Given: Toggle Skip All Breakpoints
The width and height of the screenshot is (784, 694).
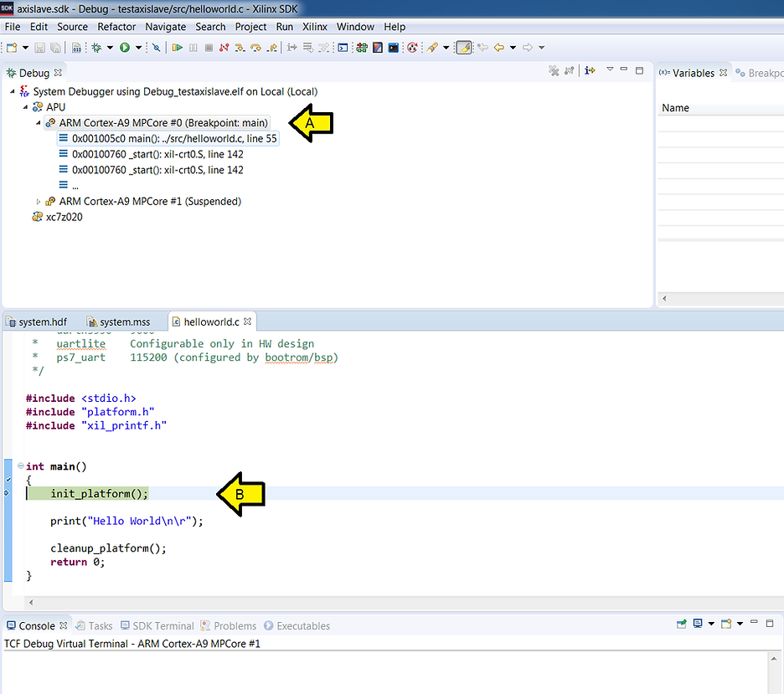Looking at the screenshot, I should click(157, 47).
